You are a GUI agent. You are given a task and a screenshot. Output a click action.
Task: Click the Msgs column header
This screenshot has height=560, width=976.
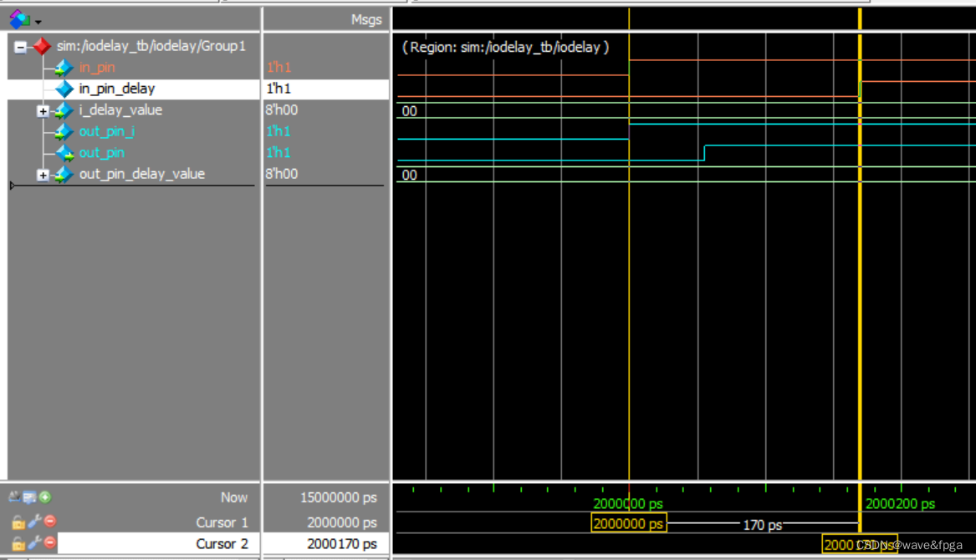click(x=366, y=19)
